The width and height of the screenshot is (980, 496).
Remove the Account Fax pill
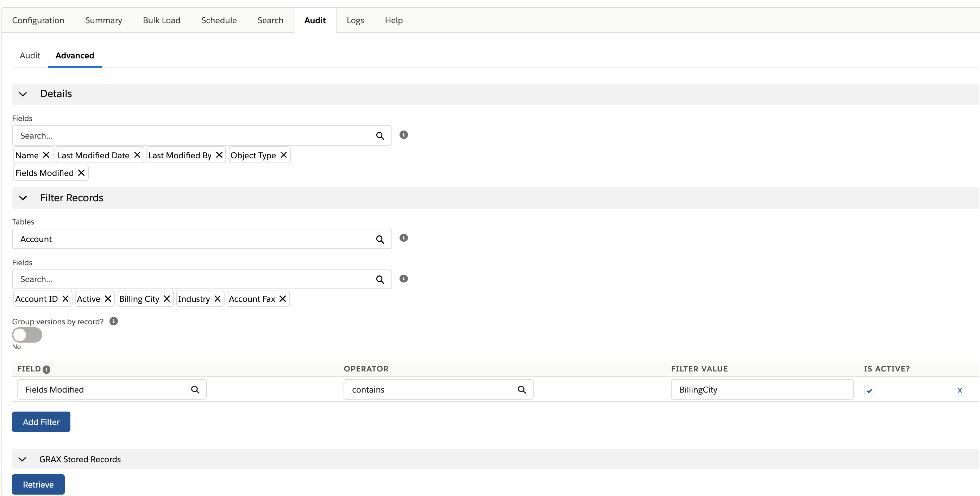pos(282,299)
